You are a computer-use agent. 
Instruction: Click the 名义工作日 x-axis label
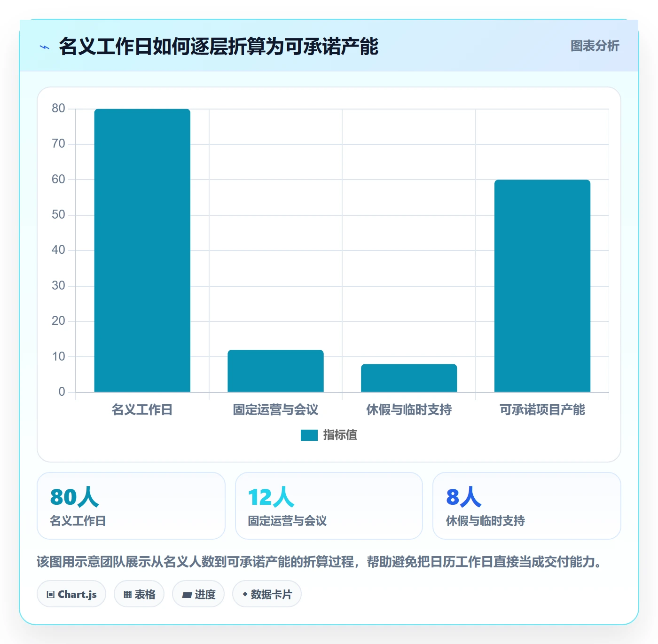tap(142, 410)
